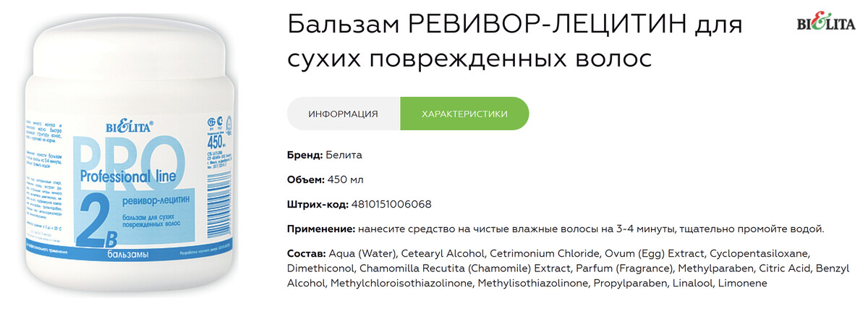Click the Bielita logo in the page corner
868x314 pixels.
[x=825, y=25]
